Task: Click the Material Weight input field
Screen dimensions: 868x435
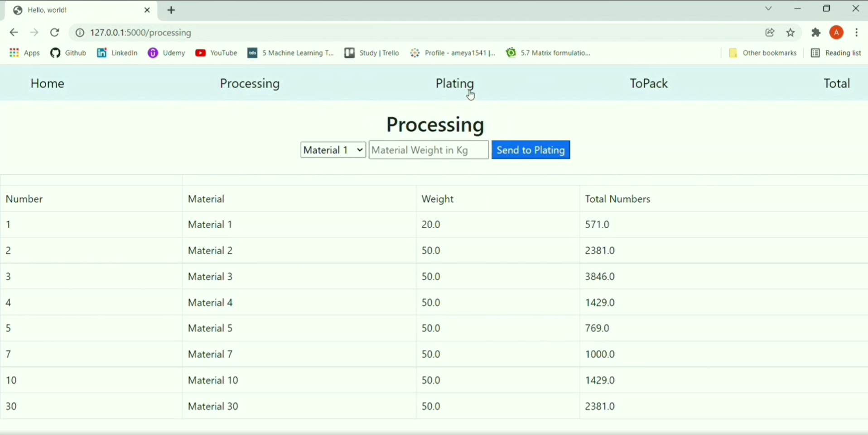Action: [428, 149]
